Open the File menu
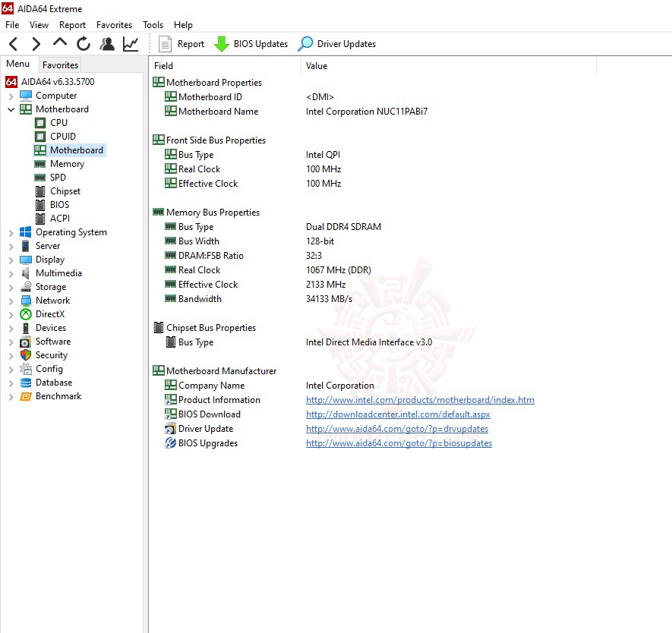 pyautogui.click(x=12, y=25)
